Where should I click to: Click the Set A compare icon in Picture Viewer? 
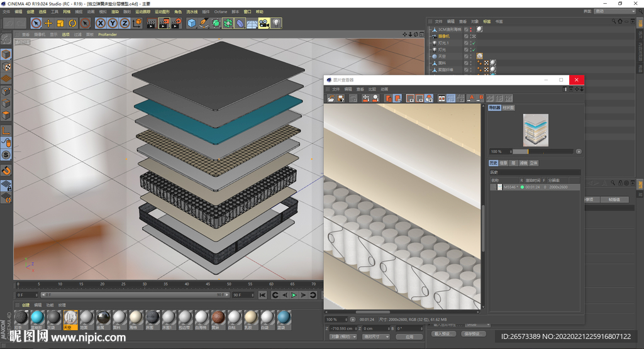pyautogui.click(x=470, y=98)
